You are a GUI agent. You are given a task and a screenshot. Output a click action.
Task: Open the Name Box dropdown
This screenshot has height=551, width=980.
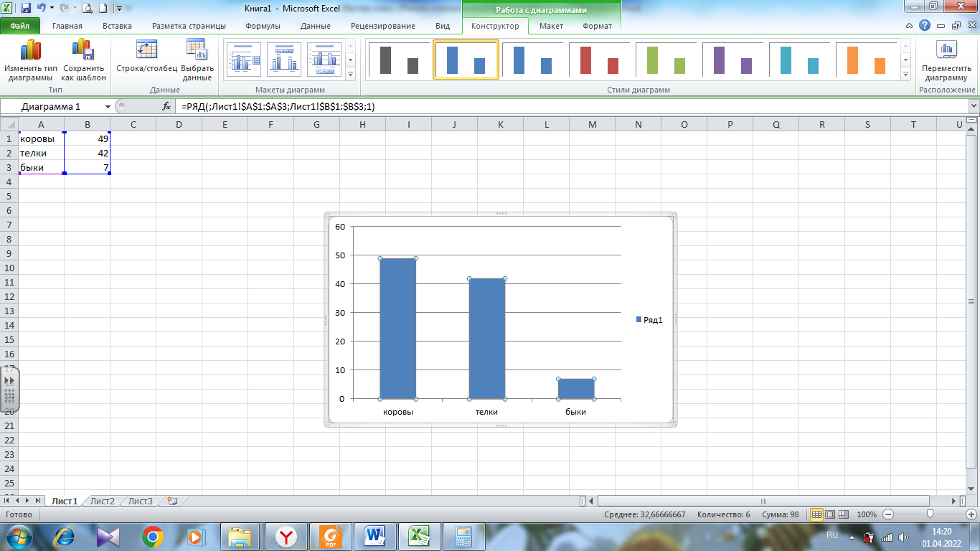(108, 106)
